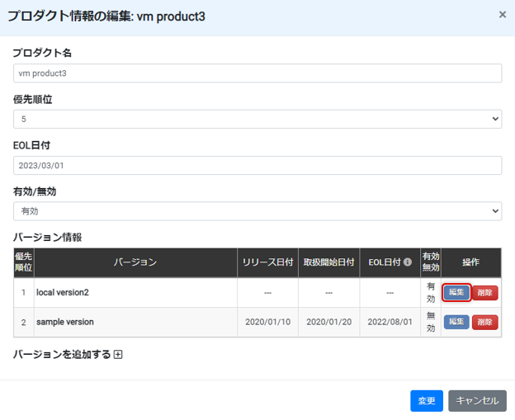Viewport: 515px width, 420px height.
Task: Click the EOL日付 field with 2023/03/01
Action: click(x=257, y=166)
